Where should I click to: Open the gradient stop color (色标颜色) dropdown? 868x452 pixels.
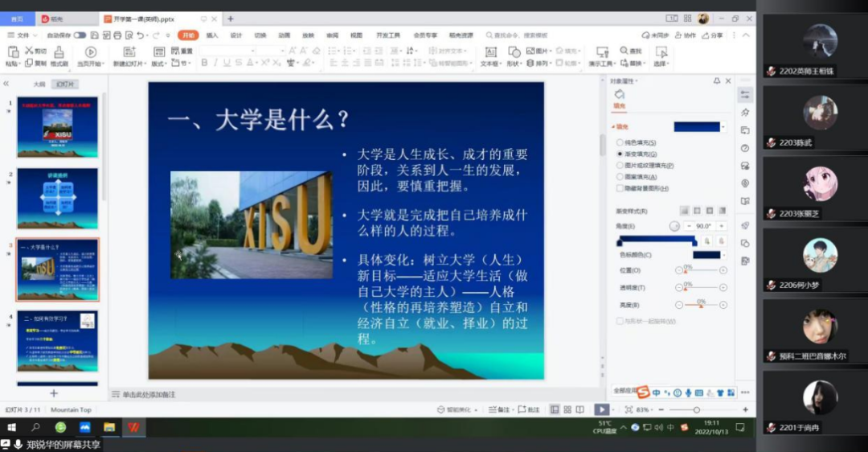tap(723, 255)
